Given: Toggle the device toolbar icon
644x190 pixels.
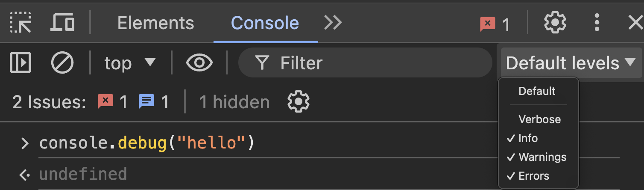Looking at the screenshot, I should 62,22.
